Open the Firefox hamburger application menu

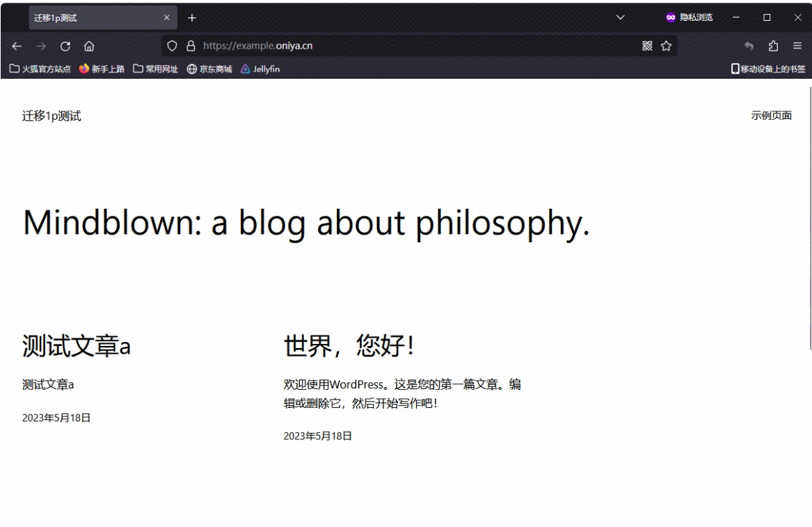(797, 47)
